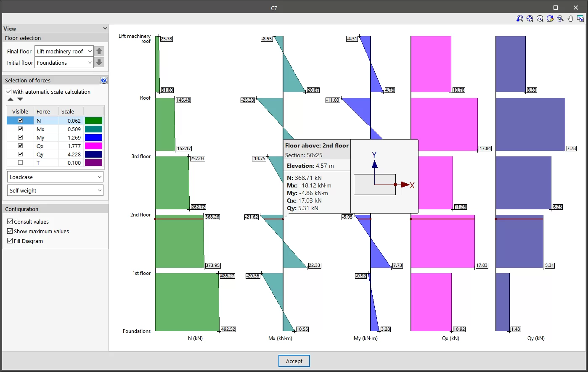Uncheck visibility of Qy force

[20, 154]
